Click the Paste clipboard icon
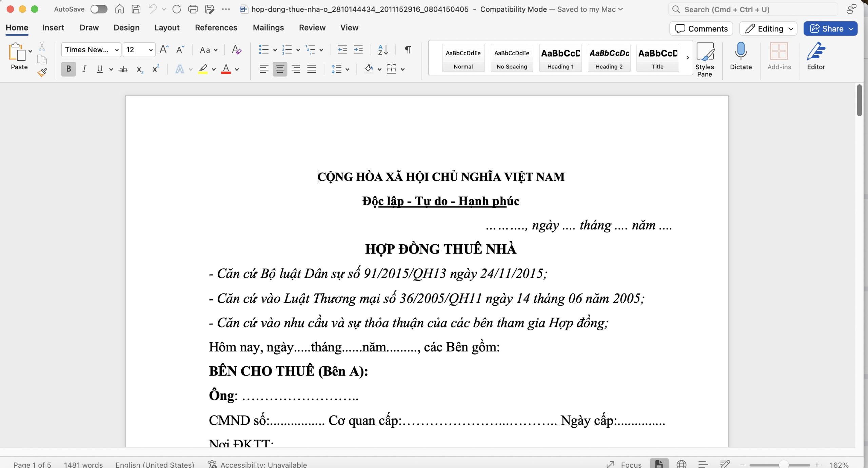 [17, 53]
